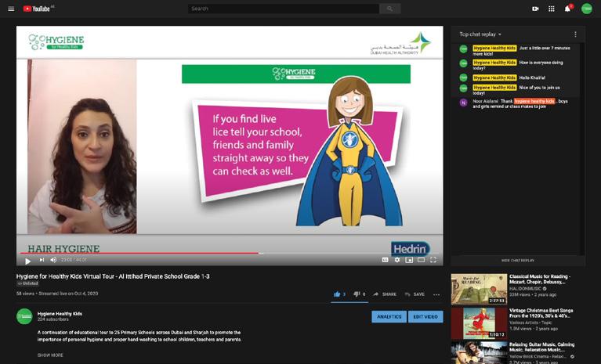601x364 pixels.
Task: Open the account avatar menu
Action: [586, 9]
